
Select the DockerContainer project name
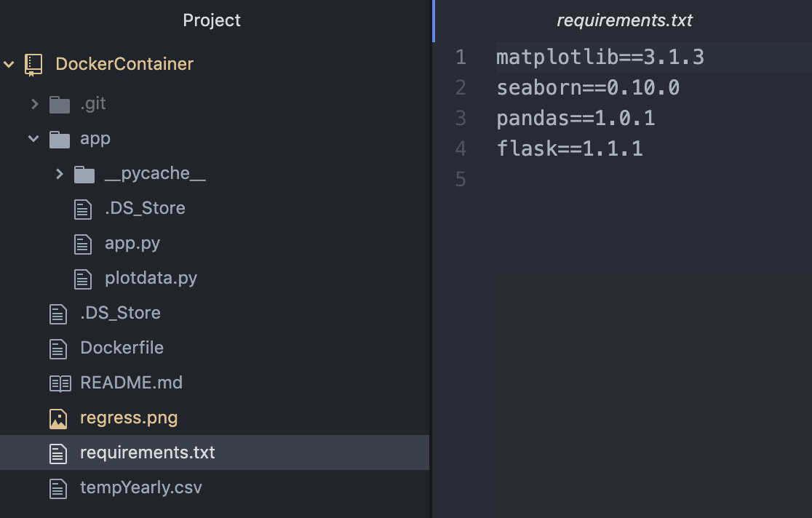pos(124,64)
